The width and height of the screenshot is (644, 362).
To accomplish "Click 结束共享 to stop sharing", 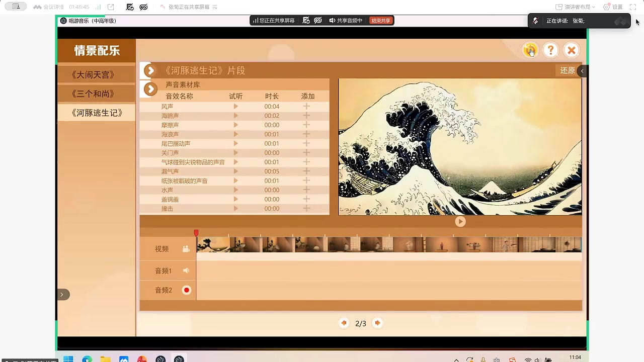I will [381, 21].
